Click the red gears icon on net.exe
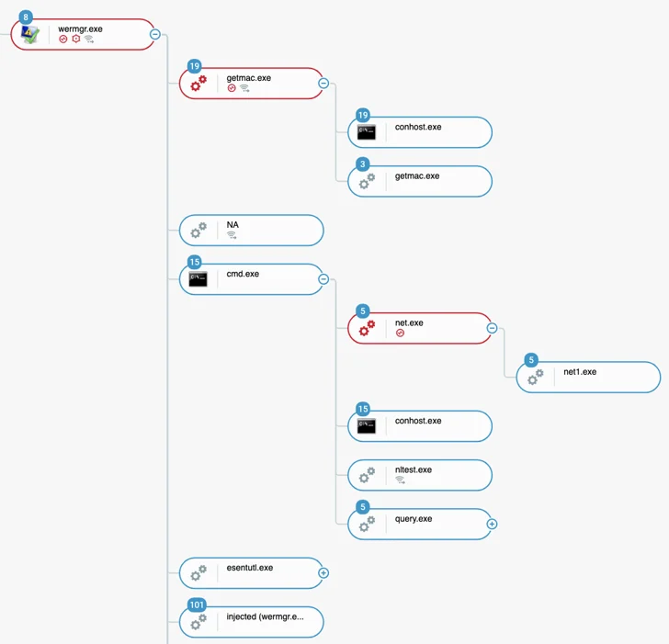The image size is (669, 644). tap(367, 328)
